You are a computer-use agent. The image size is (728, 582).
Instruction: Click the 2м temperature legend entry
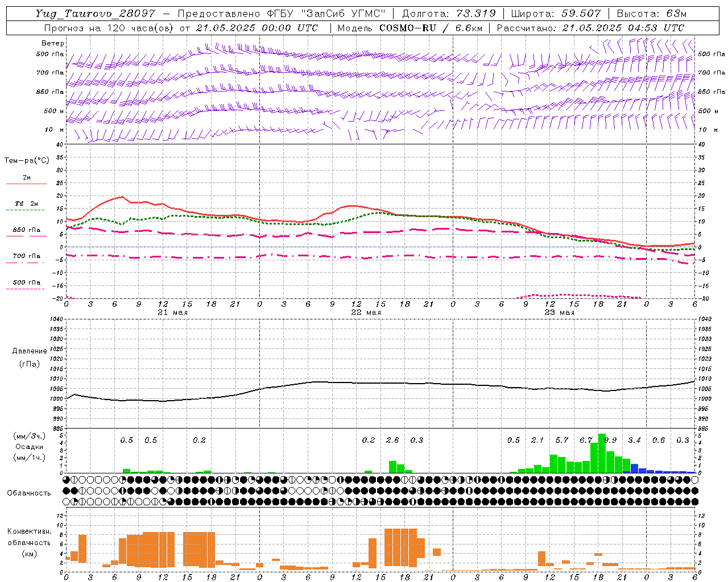[27, 178]
